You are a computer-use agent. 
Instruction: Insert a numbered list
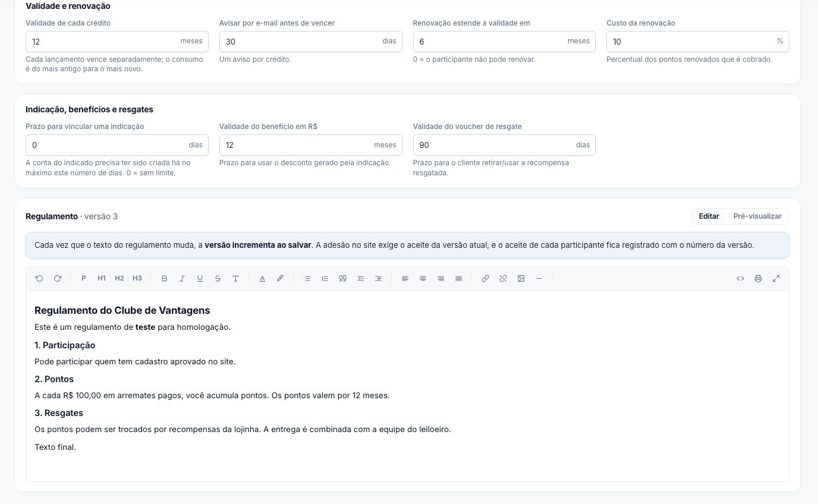[325, 278]
